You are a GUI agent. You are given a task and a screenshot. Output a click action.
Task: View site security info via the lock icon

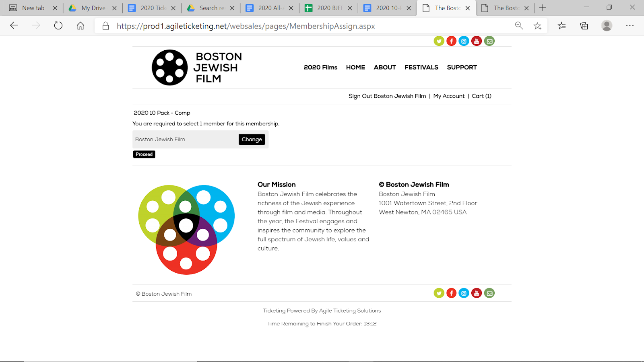click(105, 26)
